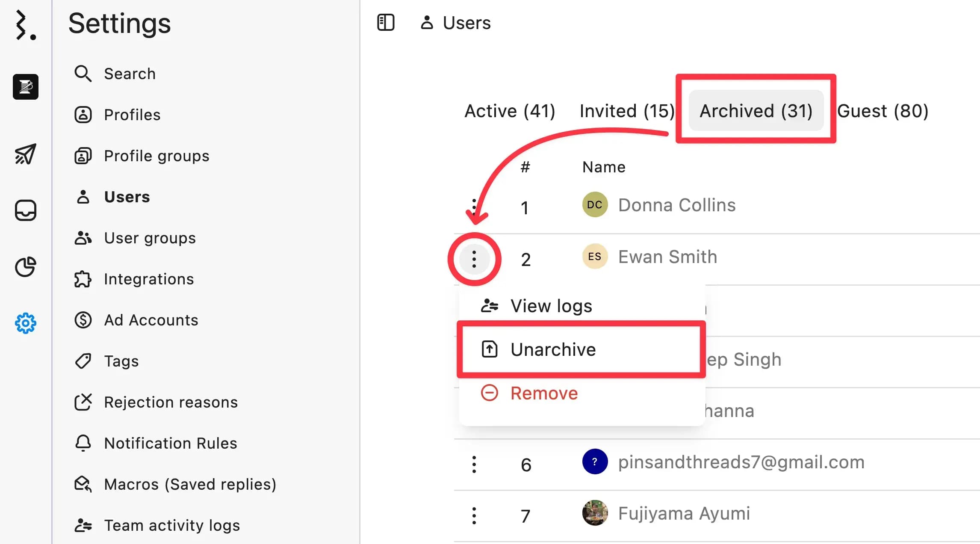
Task: Switch to Active (41) tab
Action: point(510,111)
